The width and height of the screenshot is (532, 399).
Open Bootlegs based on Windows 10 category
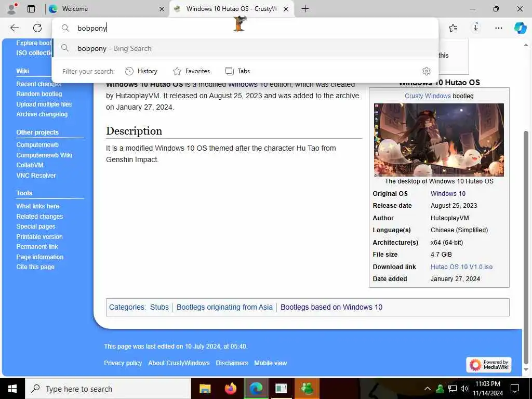coord(331,308)
